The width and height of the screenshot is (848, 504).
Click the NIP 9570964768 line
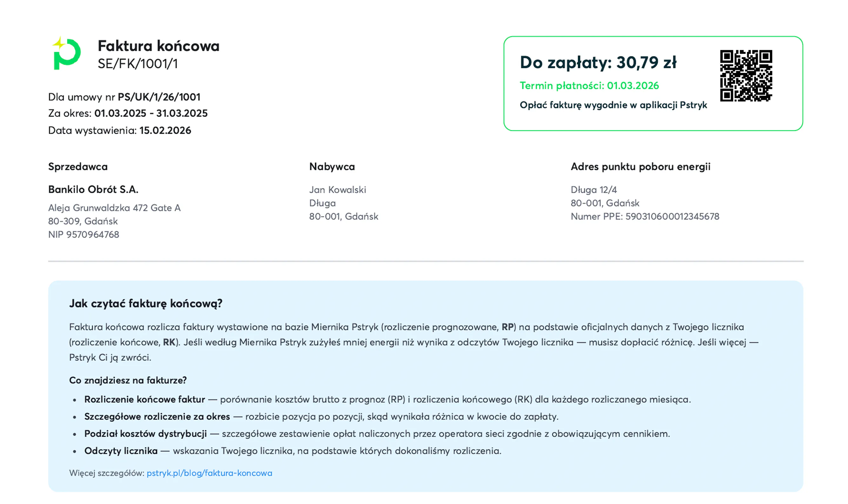tap(84, 235)
